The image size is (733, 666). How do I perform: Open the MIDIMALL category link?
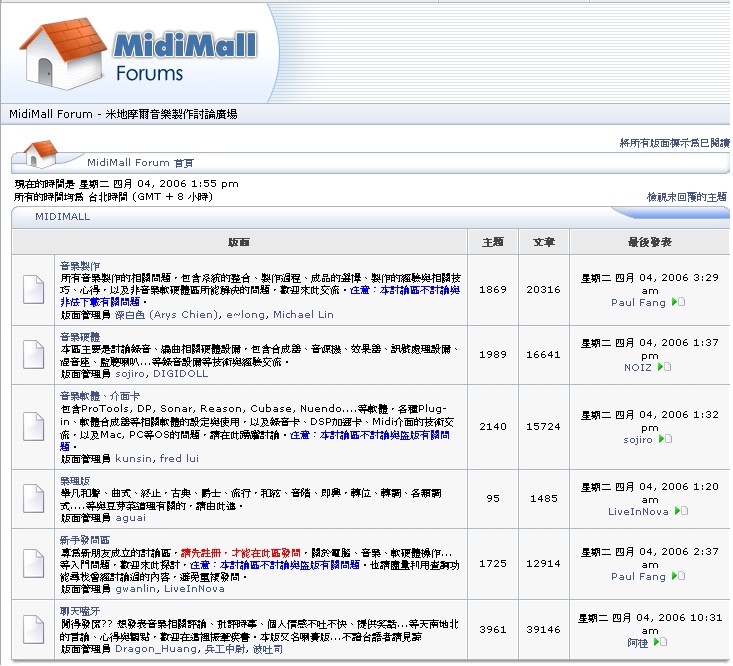[x=62, y=216]
